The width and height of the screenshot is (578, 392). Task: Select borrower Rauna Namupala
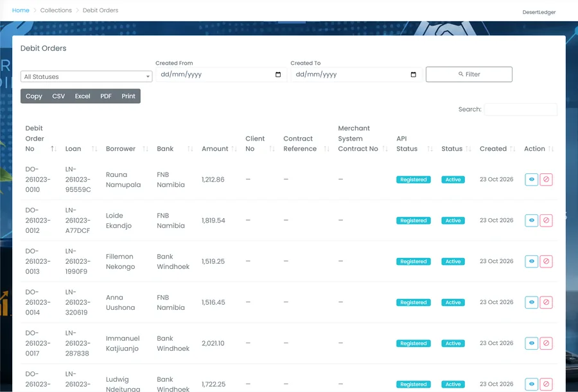123,180
